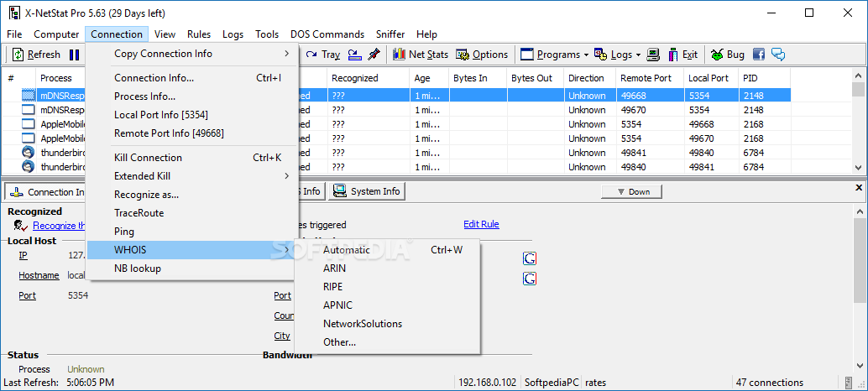Close the lower info panel
Screen dimensions: 868x391
pyautogui.click(x=859, y=187)
